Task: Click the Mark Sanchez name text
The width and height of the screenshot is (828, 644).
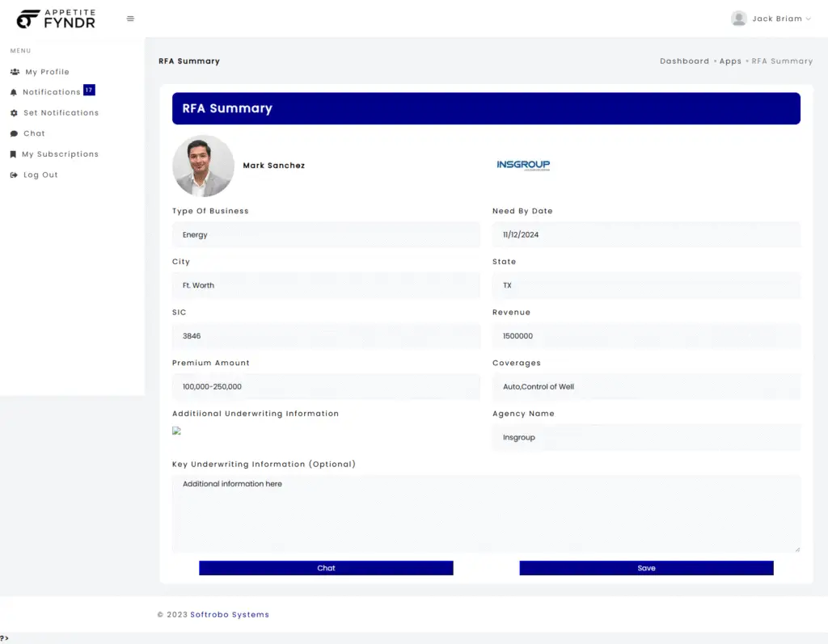Action: click(273, 166)
